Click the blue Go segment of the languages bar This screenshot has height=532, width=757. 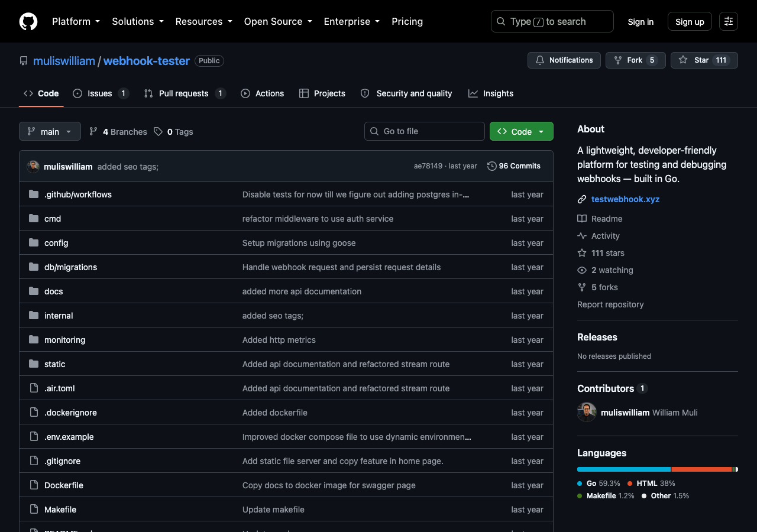[x=624, y=469]
